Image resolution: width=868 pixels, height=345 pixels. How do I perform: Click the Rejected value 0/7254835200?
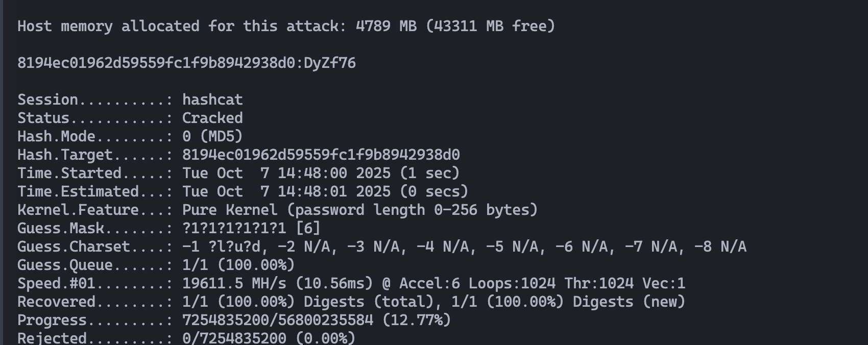pyautogui.click(x=234, y=338)
